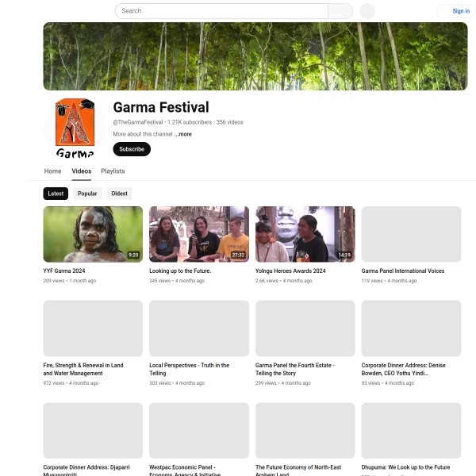Open the Playlists tab
This screenshot has width=476, height=476.
click(x=113, y=171)
